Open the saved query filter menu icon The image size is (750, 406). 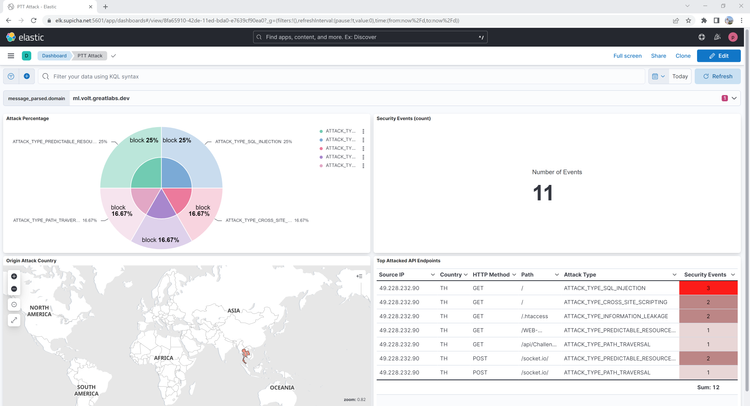point(12,76)
